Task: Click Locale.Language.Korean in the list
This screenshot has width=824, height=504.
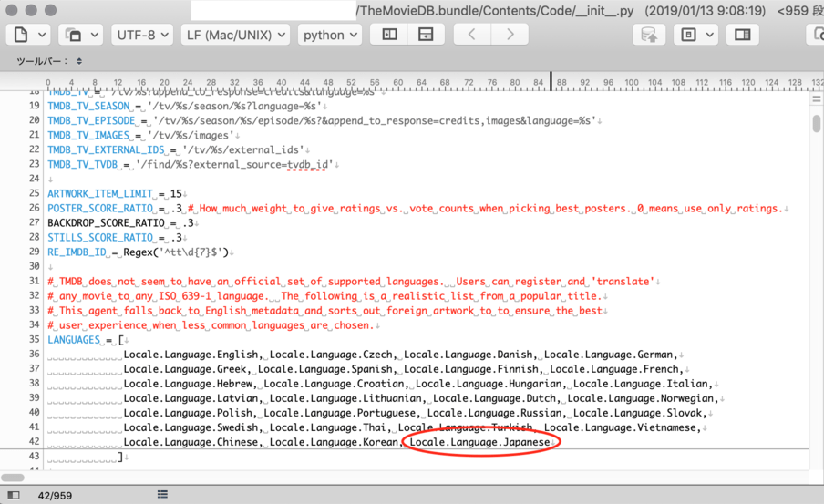Action: pyautogui.click(x=335, y=443)
